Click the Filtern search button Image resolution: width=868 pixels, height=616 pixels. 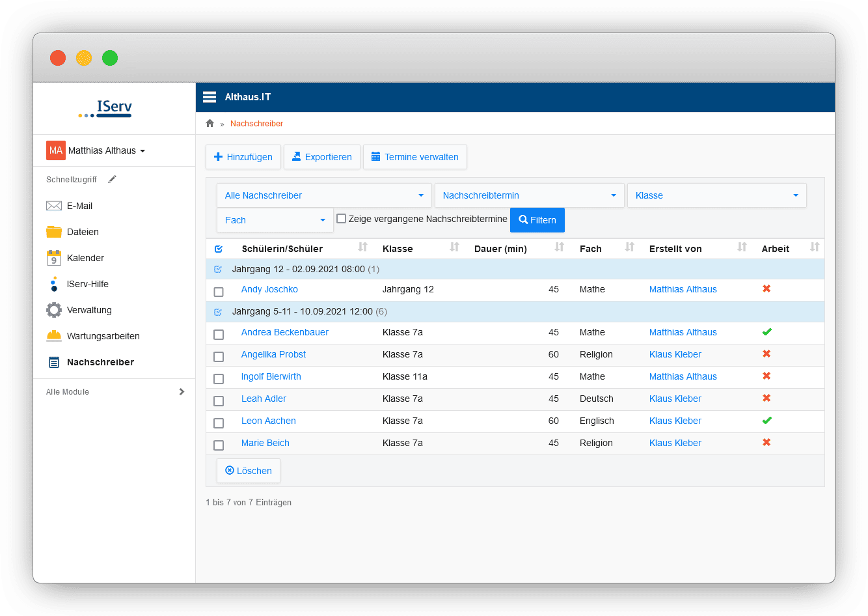[x=537, y=220]
